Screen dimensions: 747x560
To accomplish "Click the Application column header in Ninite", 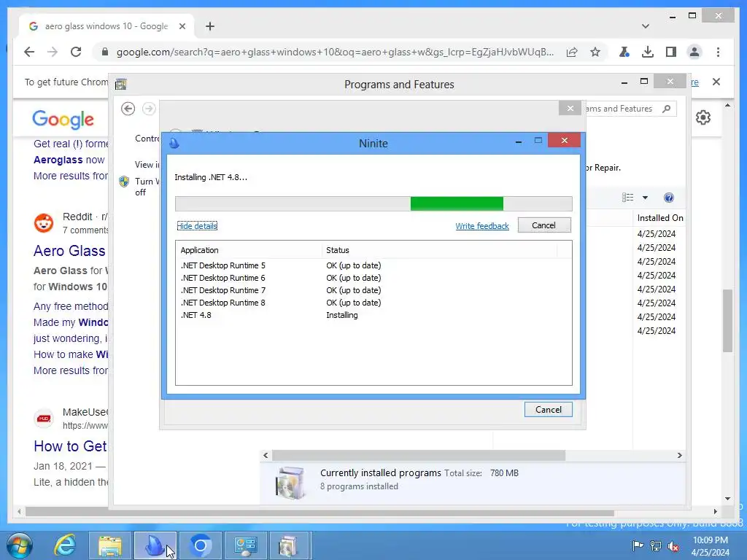I will click(x=249, y=250).
